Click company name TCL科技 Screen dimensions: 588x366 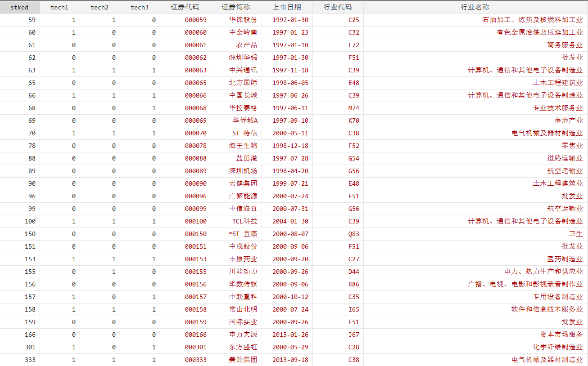pos(245,221)
